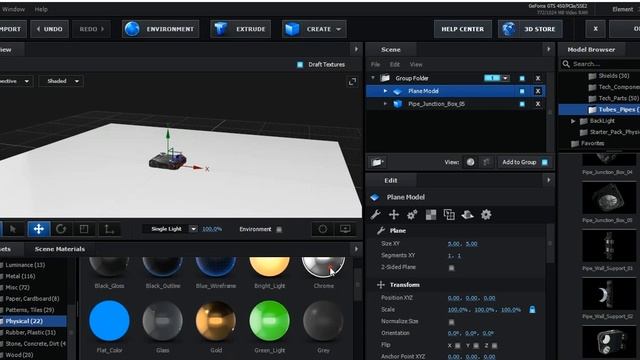This screenshot has width=640, height=360.
Task: Open the transform cross icon in Edit panel
Action: tap(394, 215)
